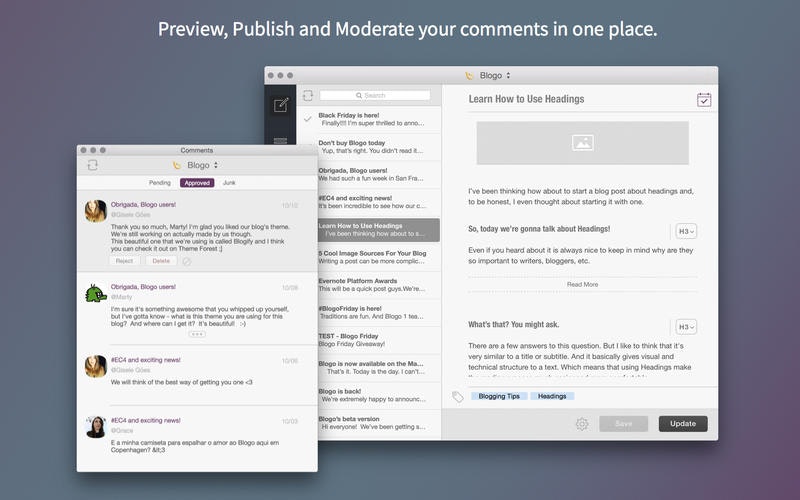This screenshot has height=500, width=800.
Task: Open the post settings gear icon
Action: click(x=582, y=424)
